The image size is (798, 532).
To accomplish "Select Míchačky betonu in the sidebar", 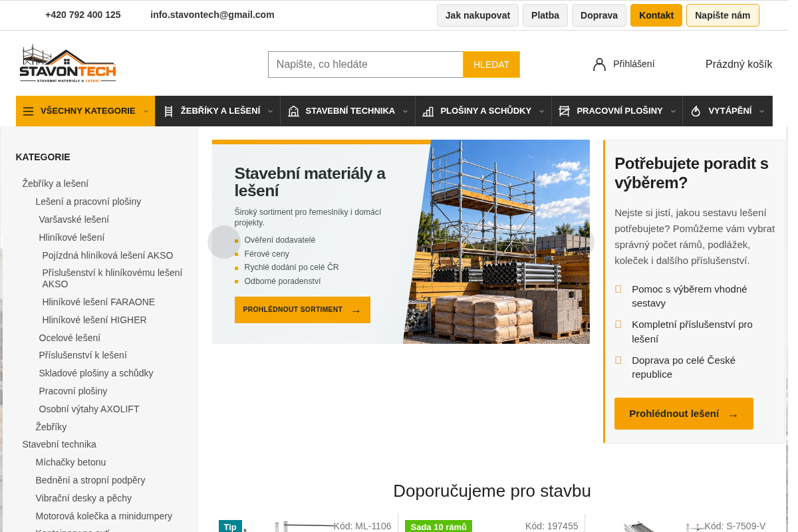I will [x=70, y=462].
